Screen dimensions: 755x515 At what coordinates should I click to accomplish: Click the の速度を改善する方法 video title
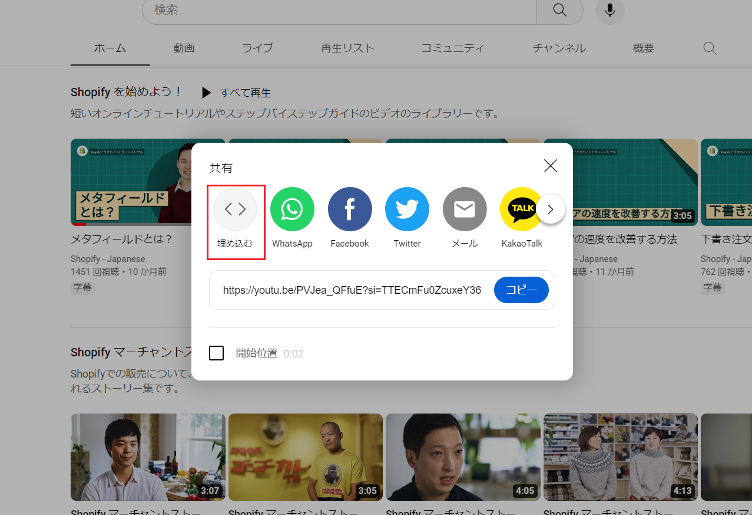[x=625, y=239]
